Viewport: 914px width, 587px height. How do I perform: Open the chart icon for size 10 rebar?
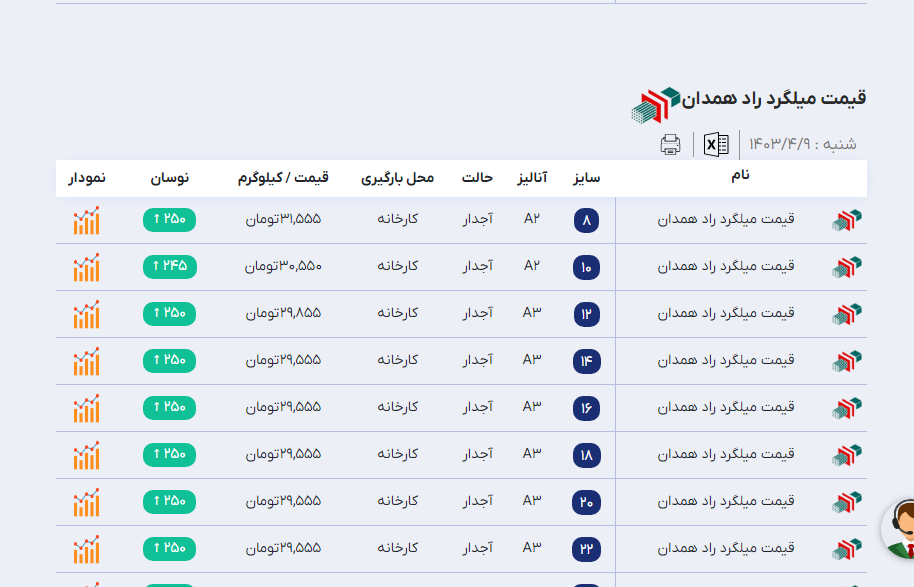pyautogui.click(x=87, y=267)
